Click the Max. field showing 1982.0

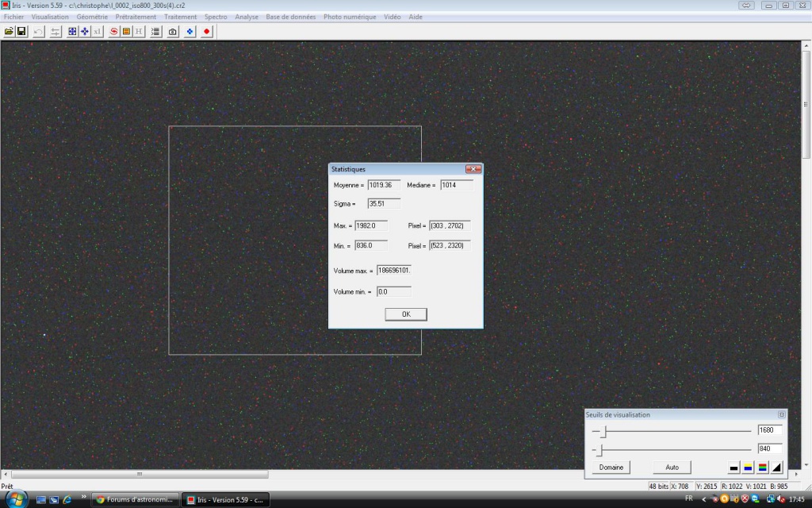click(371, 226)
